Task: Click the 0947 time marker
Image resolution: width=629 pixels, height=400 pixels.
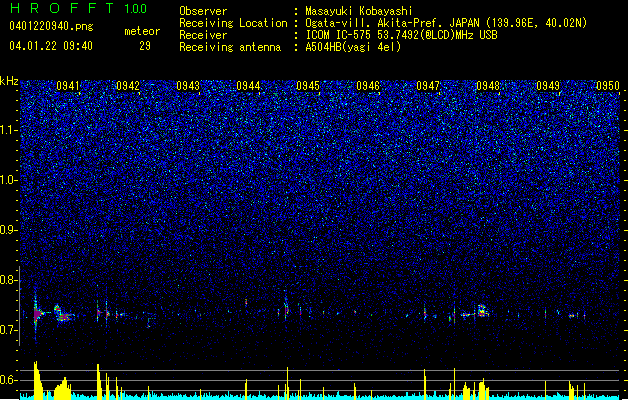Action: pyautogui.click(x=428, y=86)
